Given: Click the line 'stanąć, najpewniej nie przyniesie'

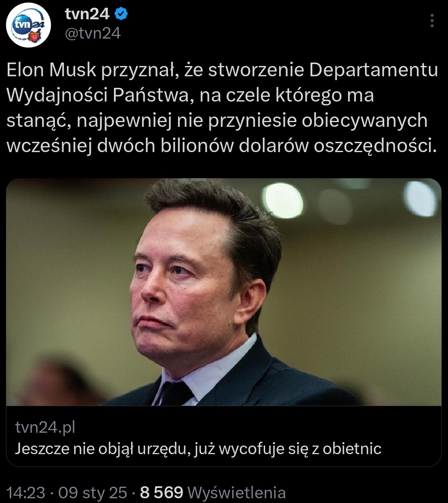Looking at the screenshot, I should tap(151, 121).
